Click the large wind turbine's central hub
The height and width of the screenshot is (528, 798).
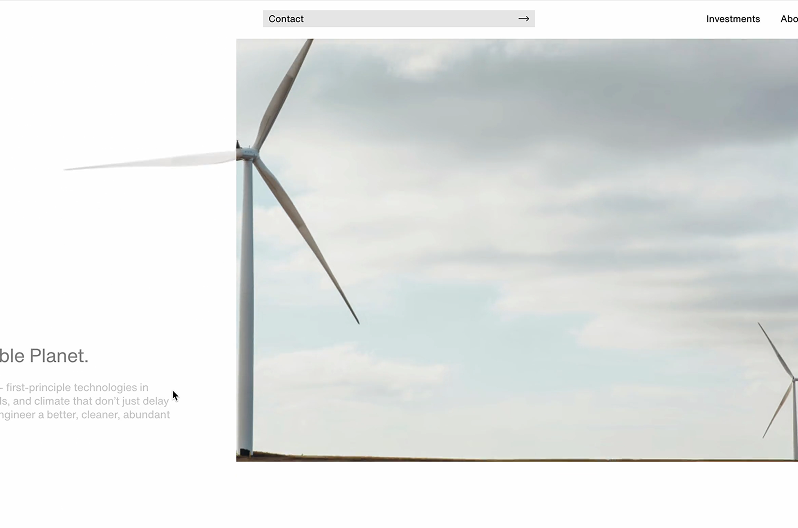(x=247, y=154)
